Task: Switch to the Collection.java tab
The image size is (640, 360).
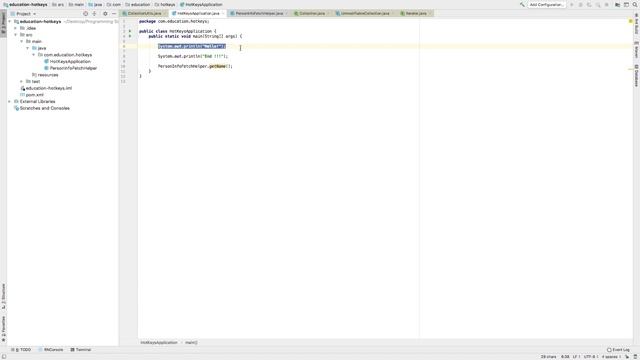Action: tap(312, 13)
